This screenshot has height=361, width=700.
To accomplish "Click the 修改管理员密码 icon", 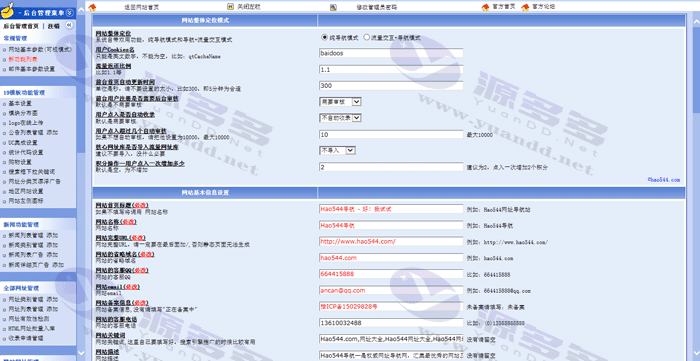I will click(333, 7).
